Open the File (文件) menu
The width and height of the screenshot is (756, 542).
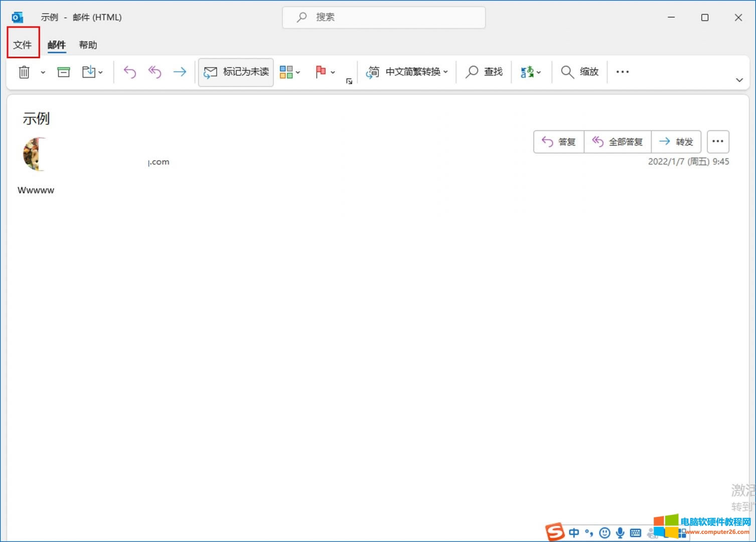23,45
